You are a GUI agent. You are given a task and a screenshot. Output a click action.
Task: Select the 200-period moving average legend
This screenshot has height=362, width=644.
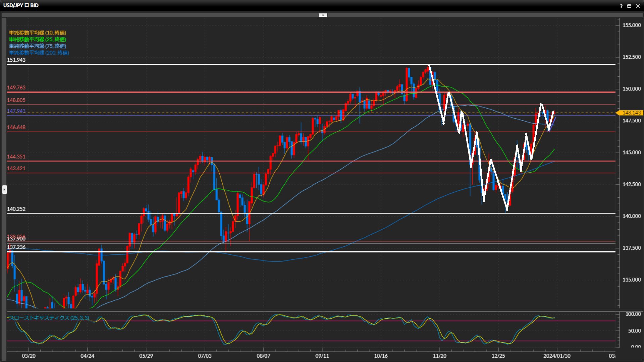pos(39,53)
